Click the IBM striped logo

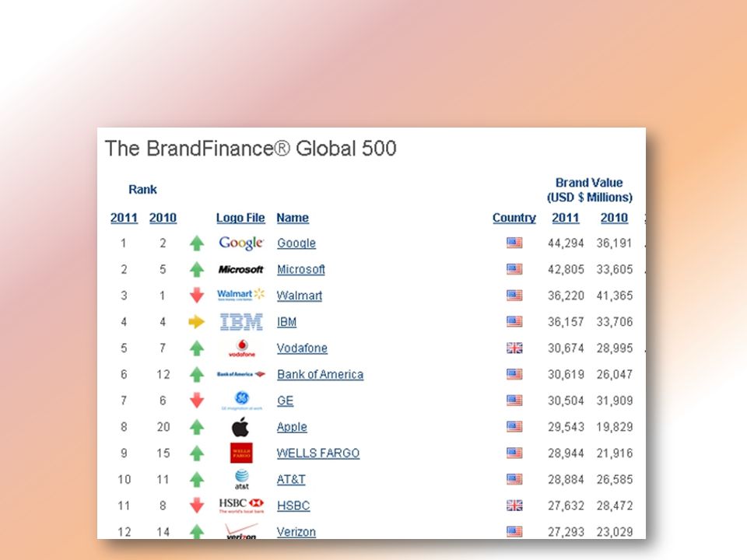(x=241, y=322)
